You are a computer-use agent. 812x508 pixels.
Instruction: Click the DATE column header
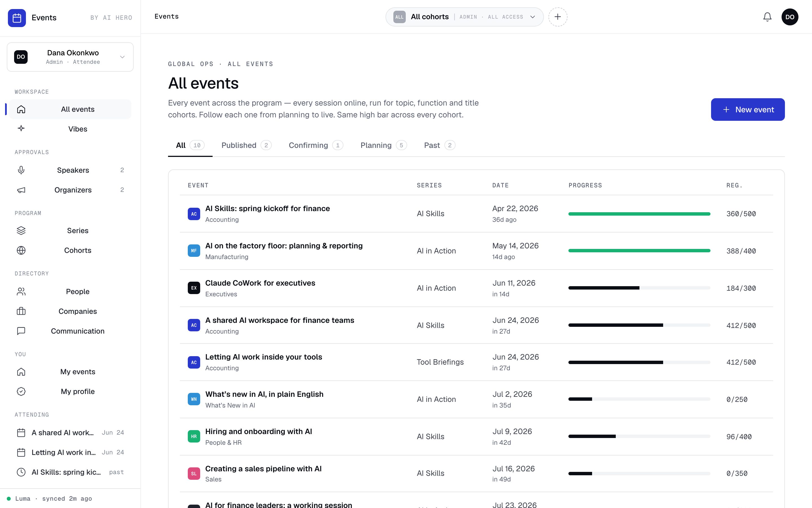500,185
